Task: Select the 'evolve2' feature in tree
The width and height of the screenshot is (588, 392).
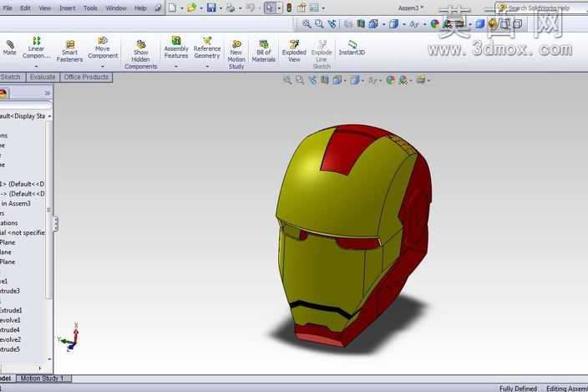Action: (11, 339)
